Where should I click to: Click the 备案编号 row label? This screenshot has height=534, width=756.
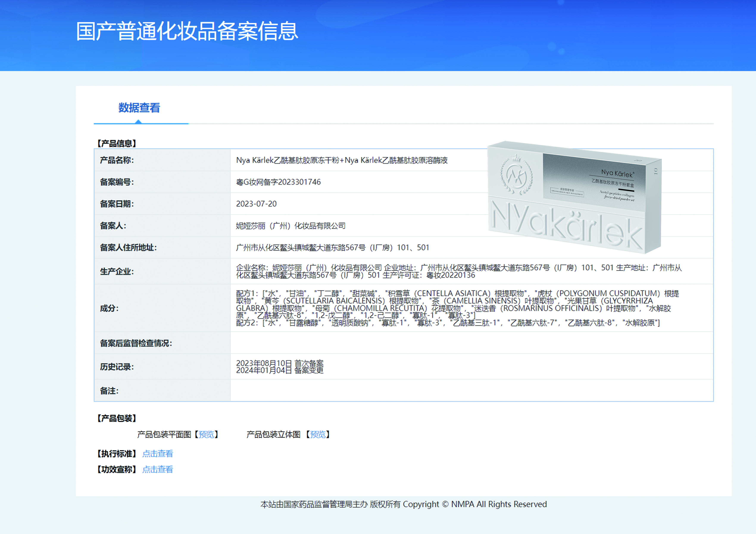(x=117, y=182)
